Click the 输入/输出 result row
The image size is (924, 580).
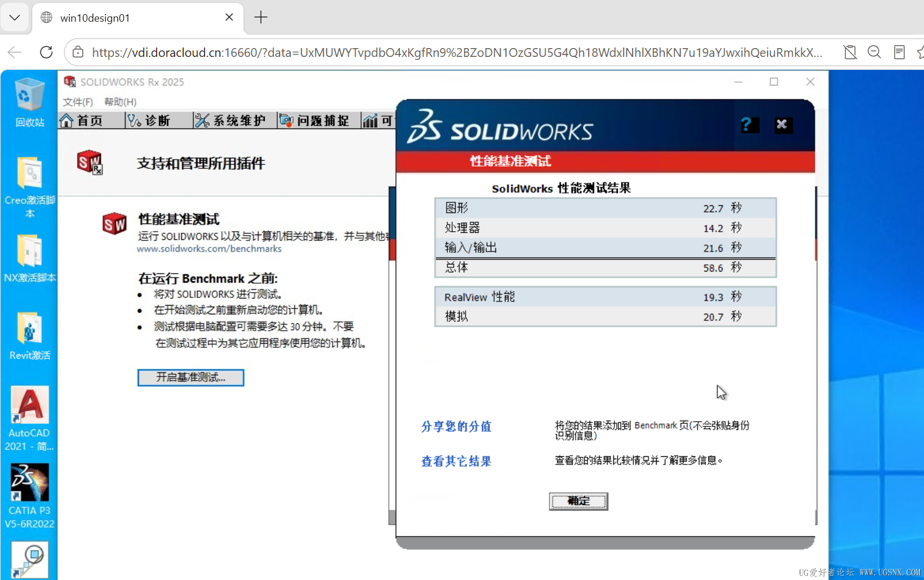pos(606,247)
